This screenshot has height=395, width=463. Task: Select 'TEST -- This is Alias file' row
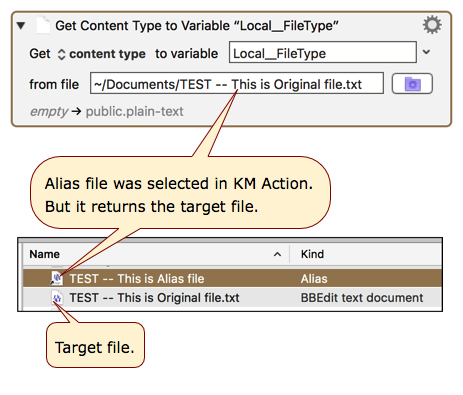pyautogui.click(x=232, y=279)
